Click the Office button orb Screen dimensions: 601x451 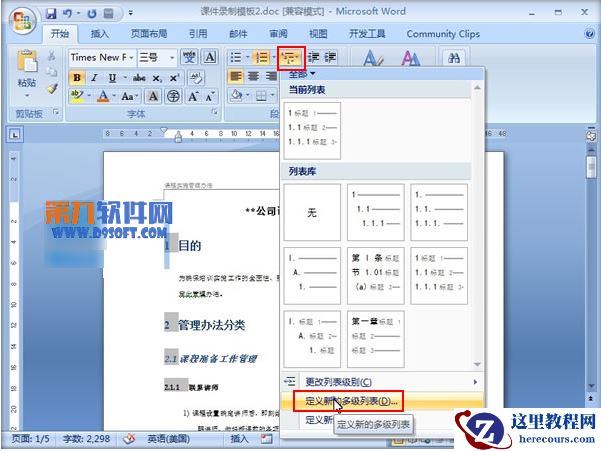(22, 20)
